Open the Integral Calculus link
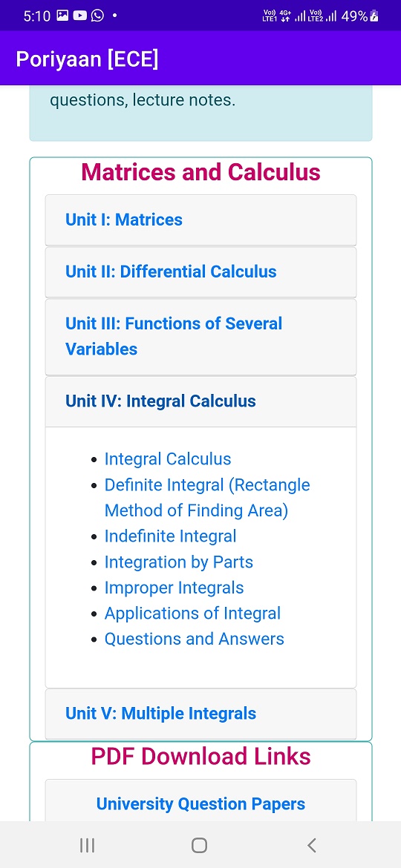Screen dimensions: 401x868 pyautogui.click(x=168, y=459)
